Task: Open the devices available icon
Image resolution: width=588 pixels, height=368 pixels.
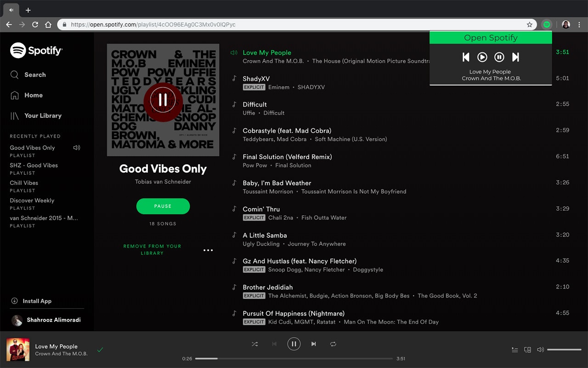Action: (527, 350)
